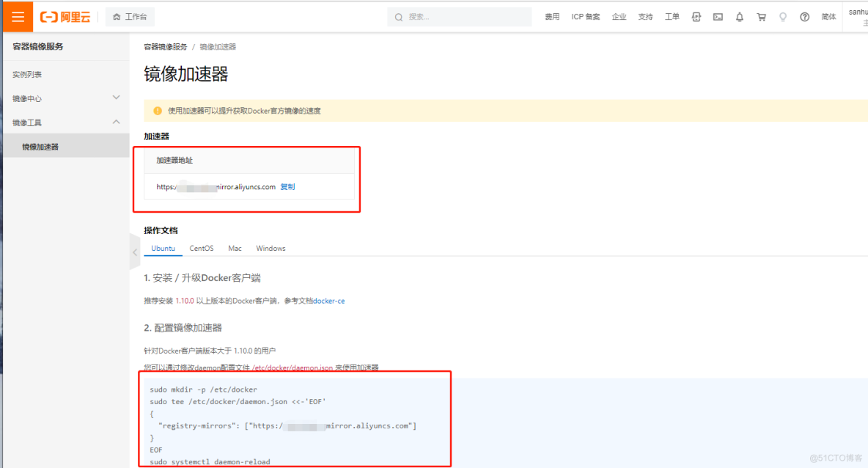Click the 'sudo mkdir -p /etc/docker' code line
Screen dimensions: 868x468
[203, 390]
